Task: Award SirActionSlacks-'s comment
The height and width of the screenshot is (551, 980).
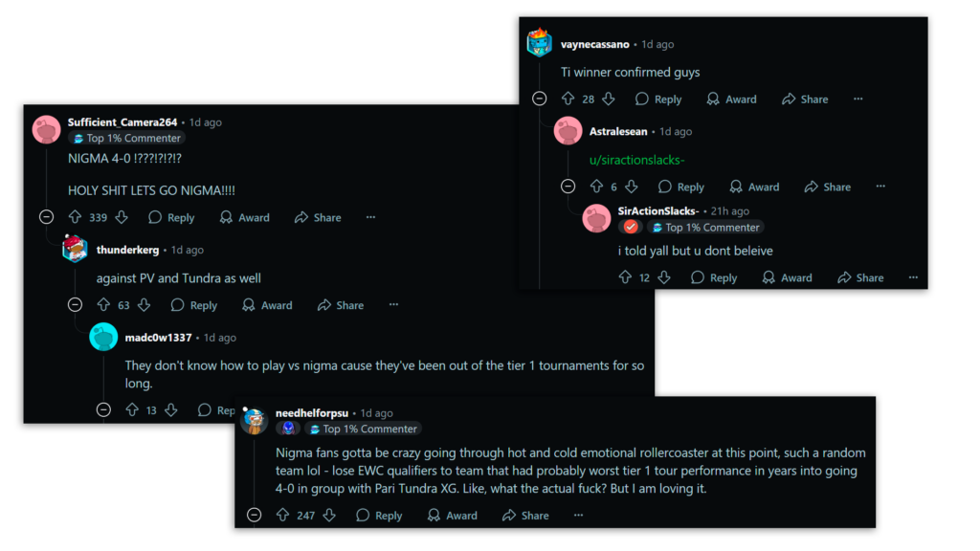Action: click(x=788, y=276)
